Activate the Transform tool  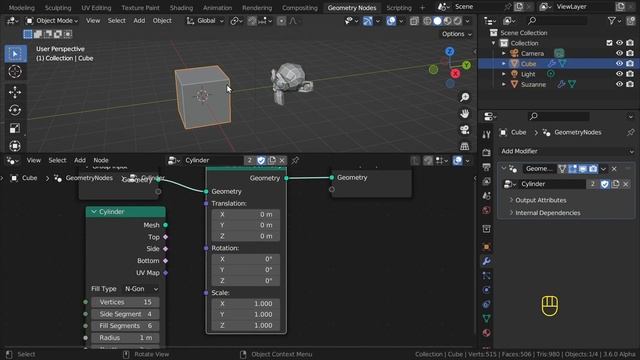15,146
